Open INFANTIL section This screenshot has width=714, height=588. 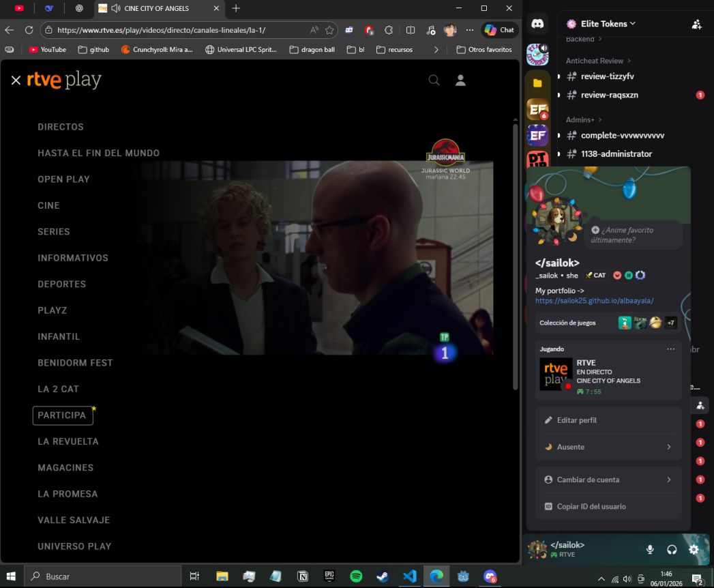point(59,336)
